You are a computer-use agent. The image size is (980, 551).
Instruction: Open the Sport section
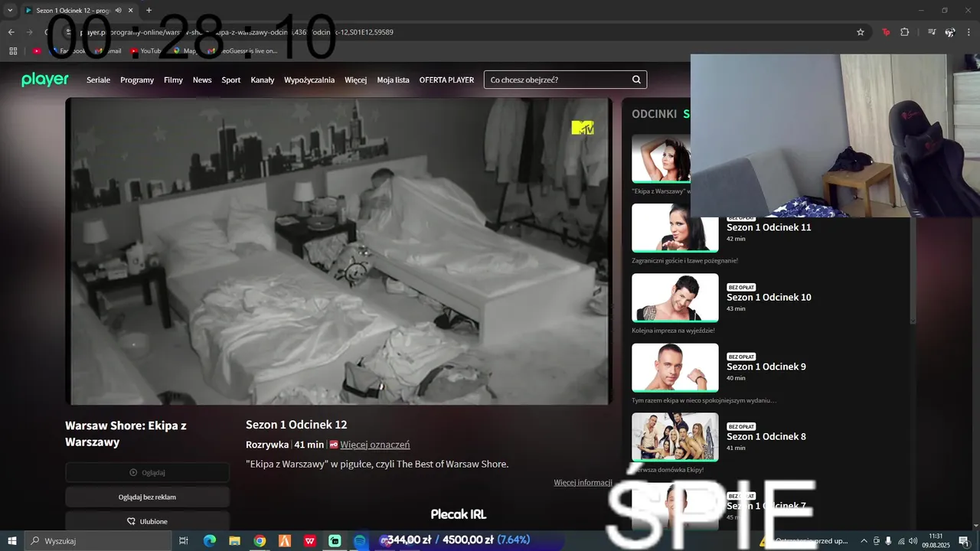pos(231,80)
